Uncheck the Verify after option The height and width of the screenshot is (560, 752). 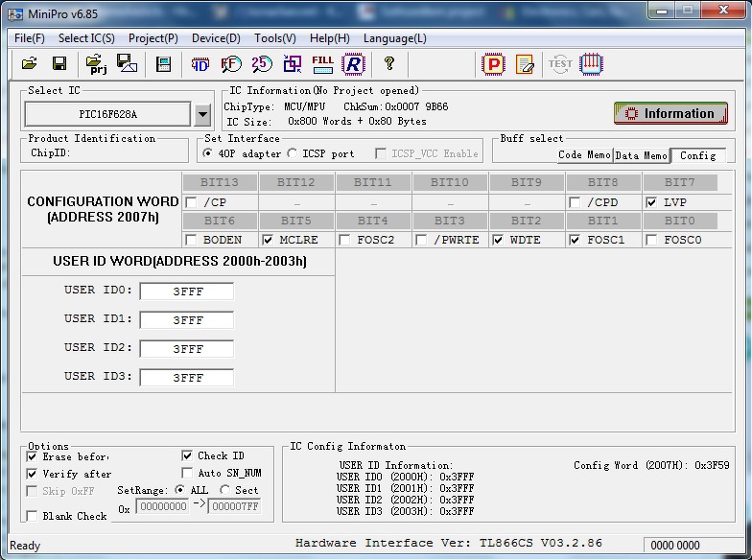click(32, 474)
